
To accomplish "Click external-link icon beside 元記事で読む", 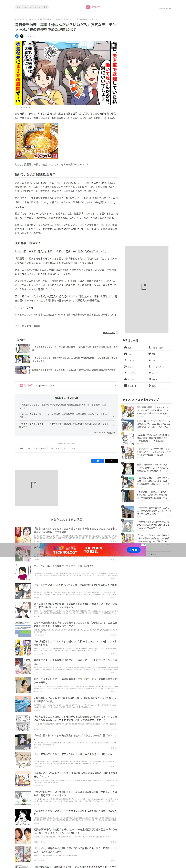I will click(x=117, y=333).
